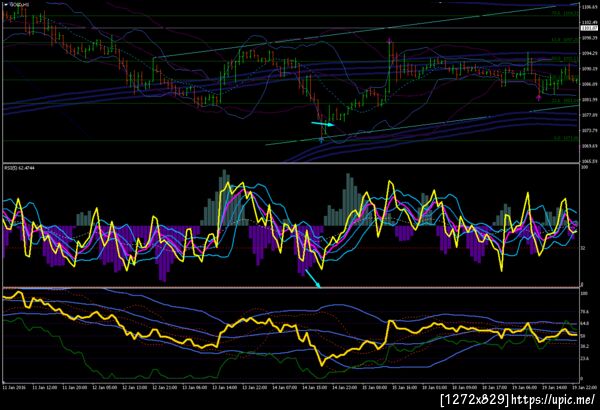Click the 14 Jan 07:00 time axis label
Image resolution: width=600 pixels, height=410 pixels.
(x=285, y=387)
